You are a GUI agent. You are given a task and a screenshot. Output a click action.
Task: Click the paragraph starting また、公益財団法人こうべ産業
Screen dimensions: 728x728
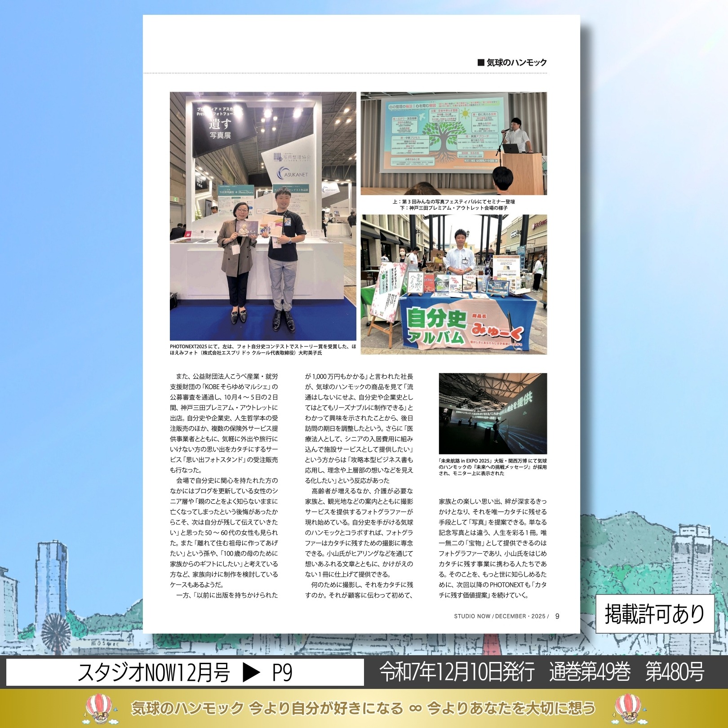224,423
